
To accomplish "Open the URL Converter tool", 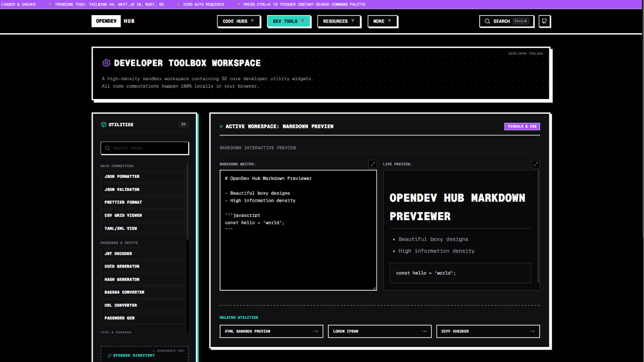I will coord(143,305).
